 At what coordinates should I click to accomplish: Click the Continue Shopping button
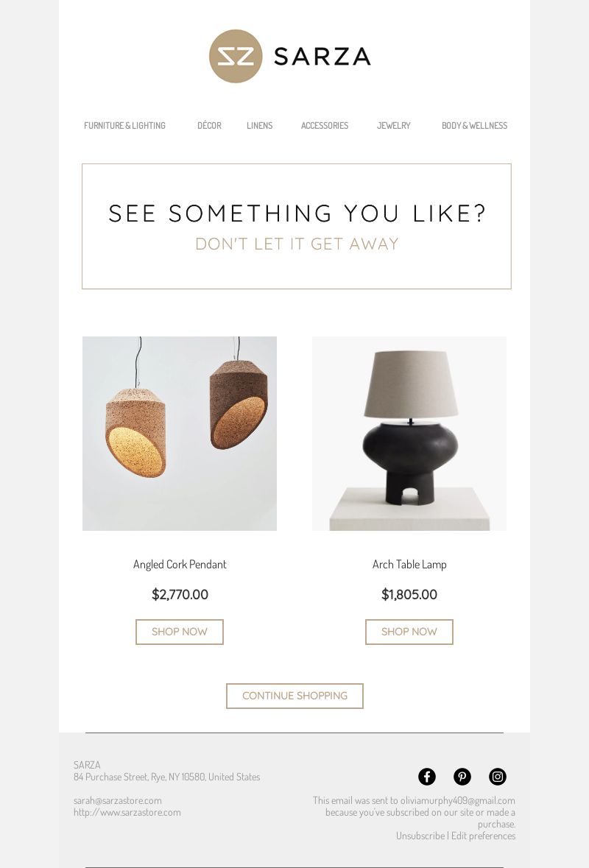(294, 696)
